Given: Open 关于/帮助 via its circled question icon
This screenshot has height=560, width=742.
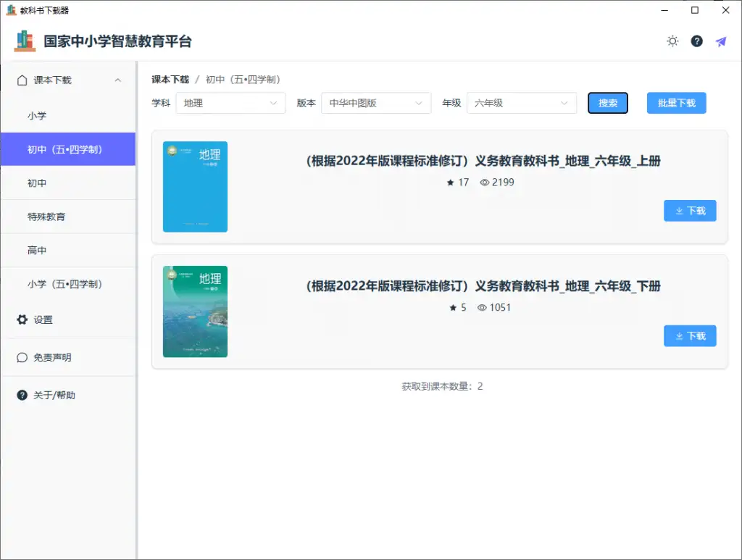Looking at the screenshot, I should [20, 395].
